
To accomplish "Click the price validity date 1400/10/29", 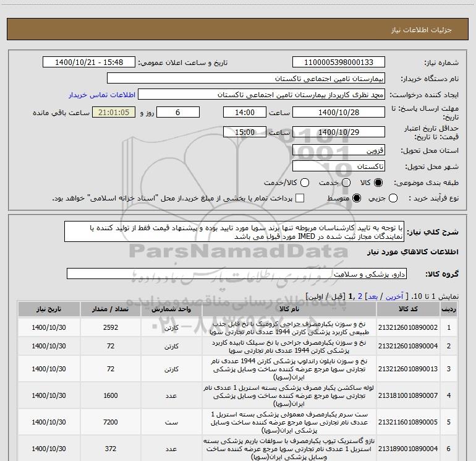I will click(x=339, y=132).
